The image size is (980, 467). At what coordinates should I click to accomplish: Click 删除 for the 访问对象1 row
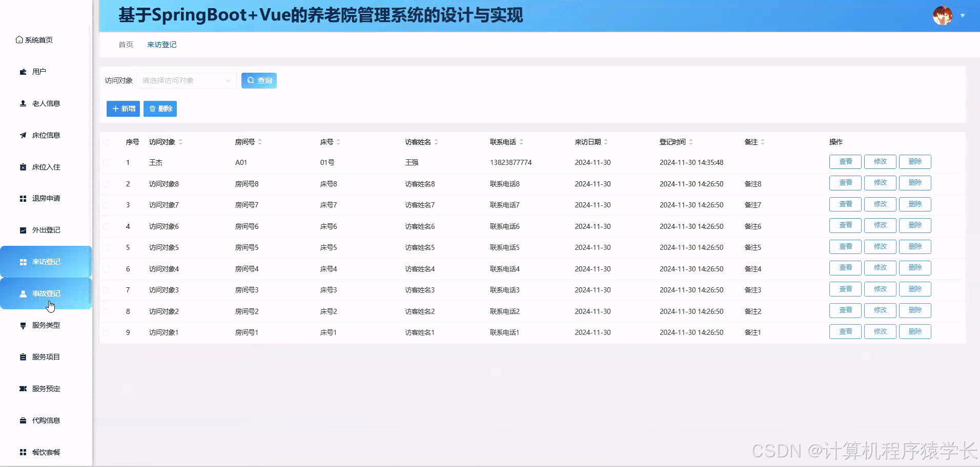tap(915, 332)
